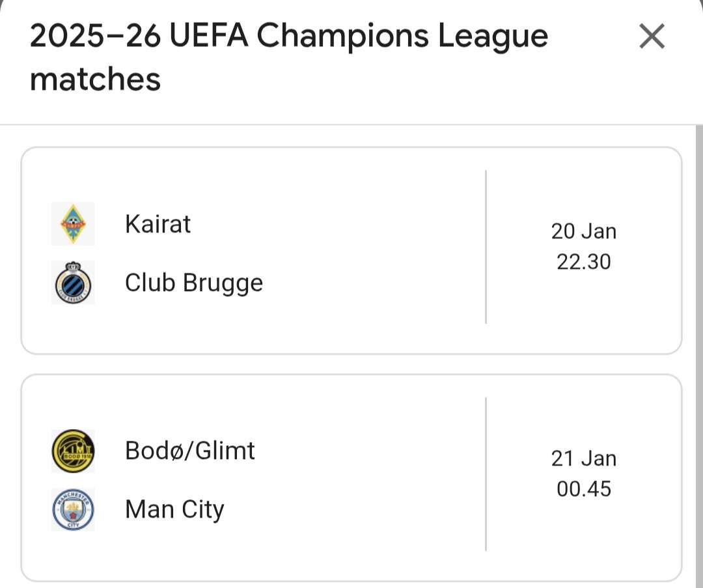This screenshot has width=703, height=588.
Task: Tap the 00.45 kickoff time
Action: tap(584, 489)
